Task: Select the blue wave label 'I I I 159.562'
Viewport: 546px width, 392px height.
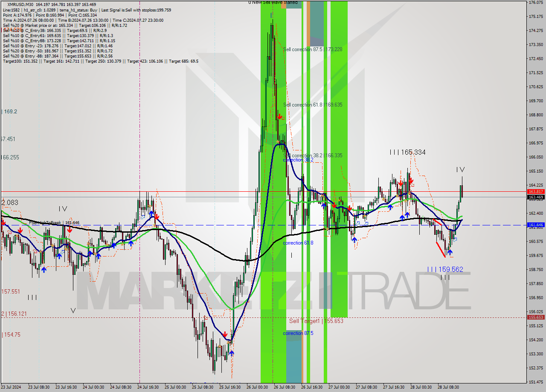Action: (445, 269)
